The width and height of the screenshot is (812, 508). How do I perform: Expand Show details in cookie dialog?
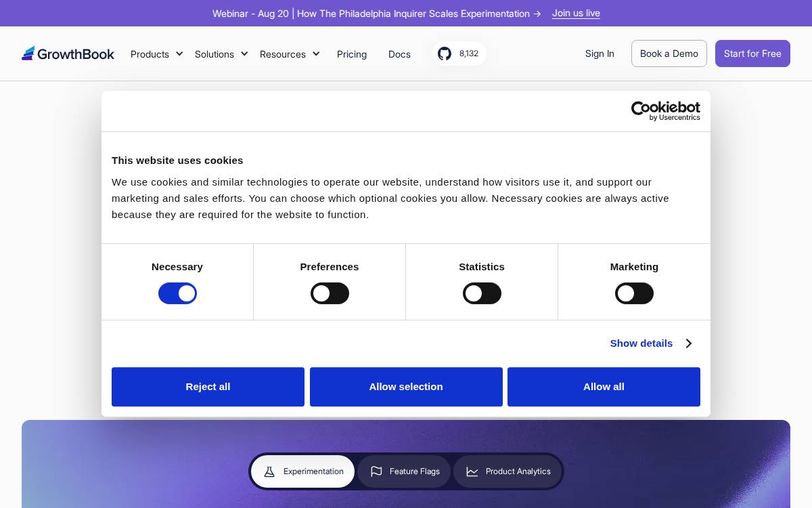click(651, 343)
